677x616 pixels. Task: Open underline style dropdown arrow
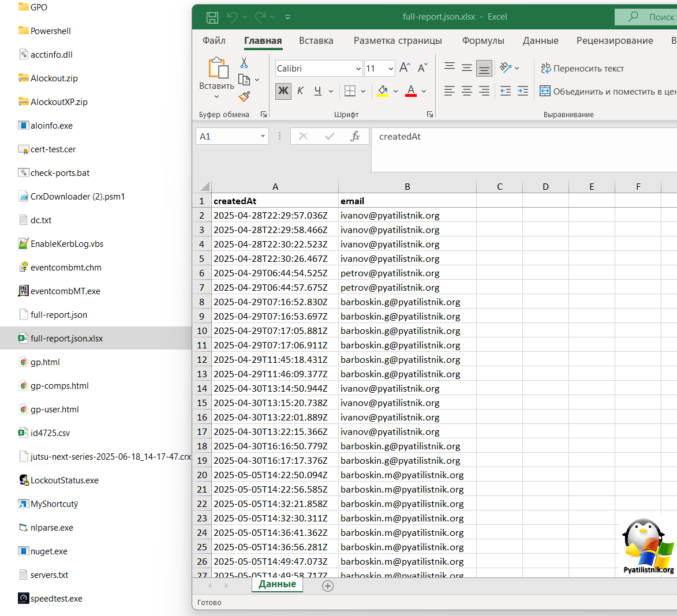(x=331, y=91)
